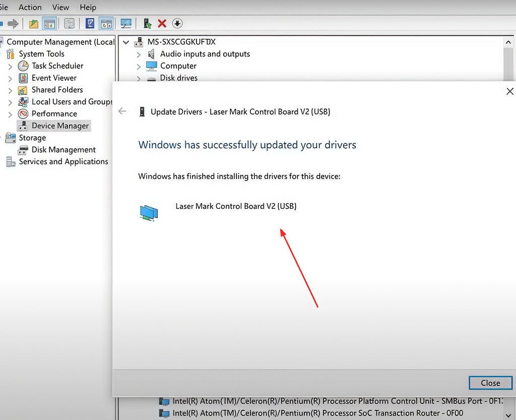Click the Computer monitor icon in device list
This screenshot has height=420, width=516.
151,66
